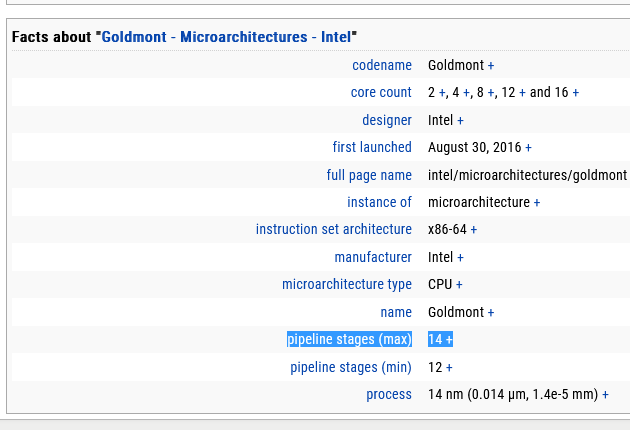Click plus icon next to microarchitecture value
The height and width of the screenshot is (430, 630).
(537, 202)
